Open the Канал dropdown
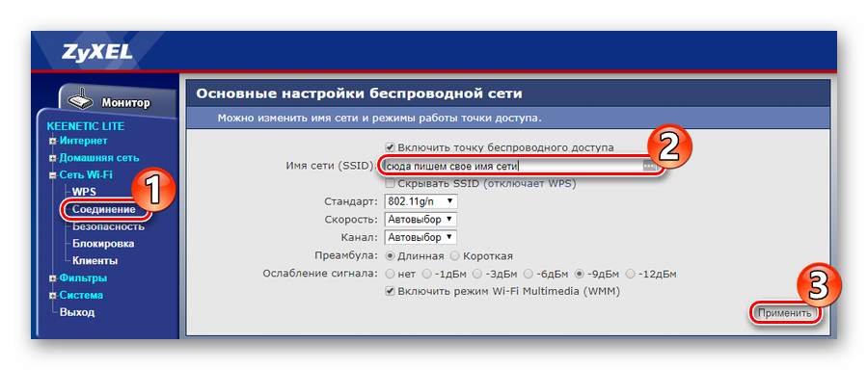The image size is (868, 370). pyautogui.click(x=420, y=237)
